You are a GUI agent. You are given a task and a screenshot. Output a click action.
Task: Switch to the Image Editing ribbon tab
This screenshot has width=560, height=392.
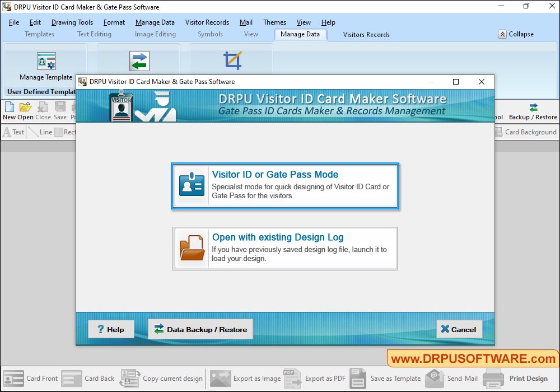[x=155, y=34]
